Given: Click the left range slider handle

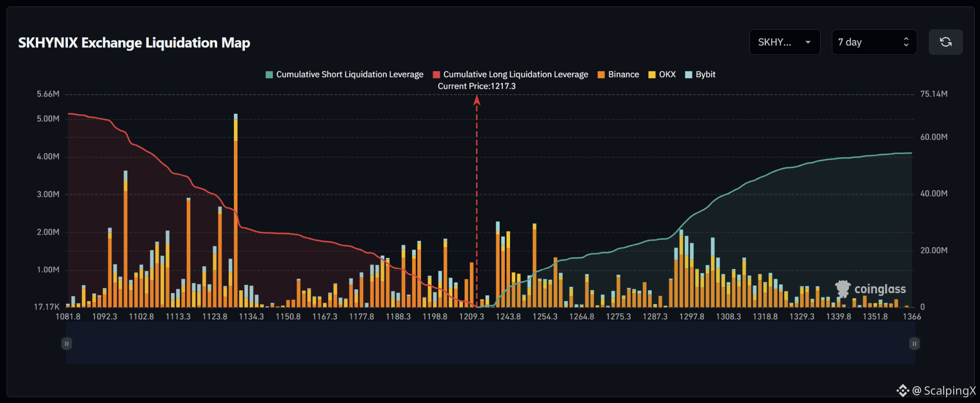Looking at the screenshot, I should pyautogui.click(x=67, y=344).
